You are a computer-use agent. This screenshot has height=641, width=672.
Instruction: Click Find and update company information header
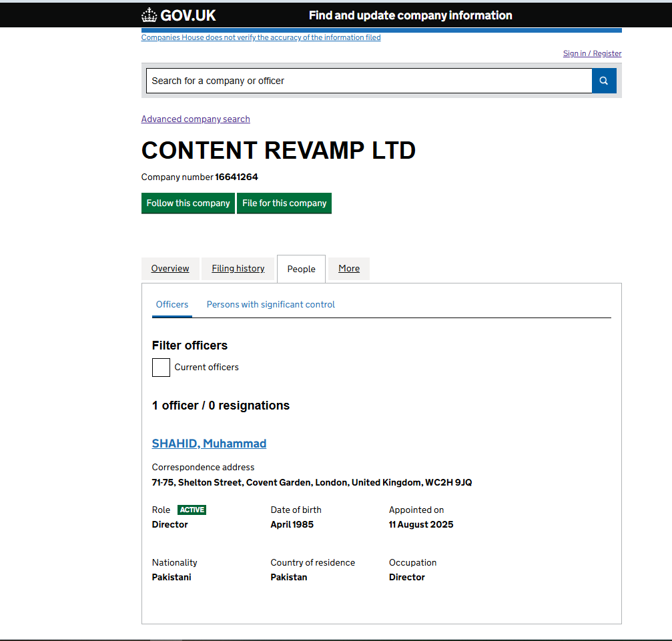pos(410,15)
